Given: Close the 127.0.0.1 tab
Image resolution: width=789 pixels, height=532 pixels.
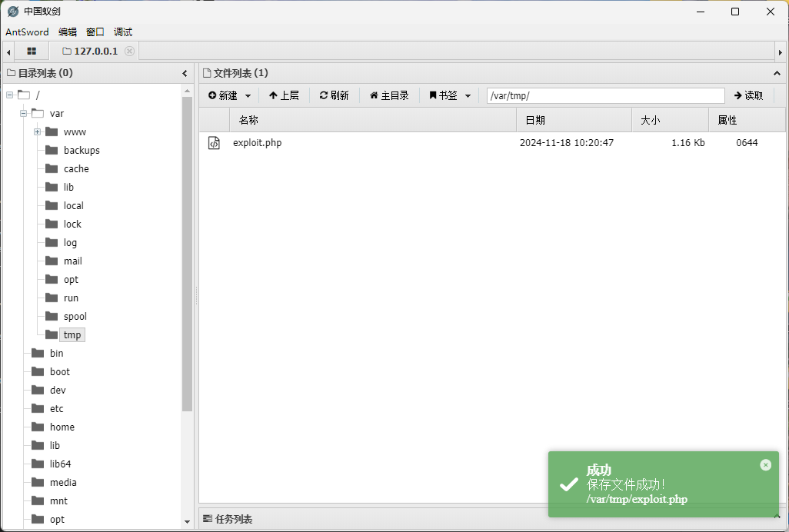Looking at the screenshot, I should [129, 52].
